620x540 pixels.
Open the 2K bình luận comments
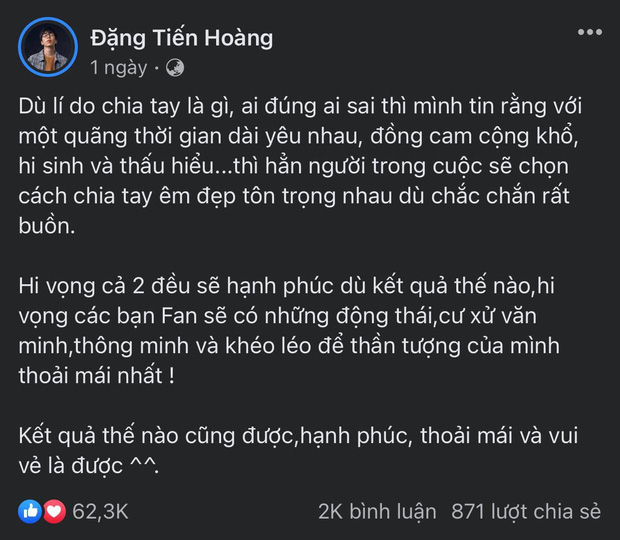[377, 511]
